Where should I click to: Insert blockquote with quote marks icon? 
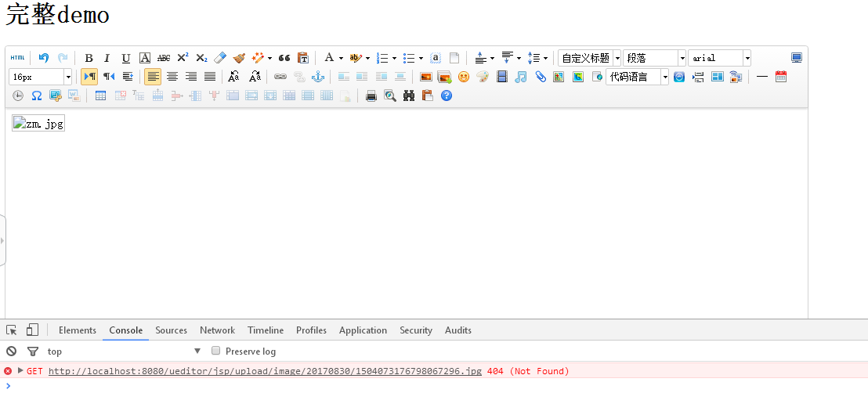coord(284,58)
